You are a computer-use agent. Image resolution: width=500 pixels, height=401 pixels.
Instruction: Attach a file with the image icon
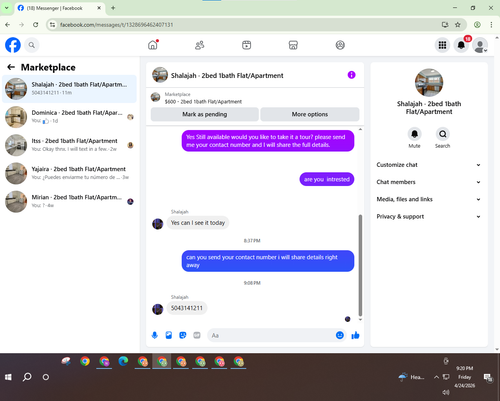pos(169,335)
